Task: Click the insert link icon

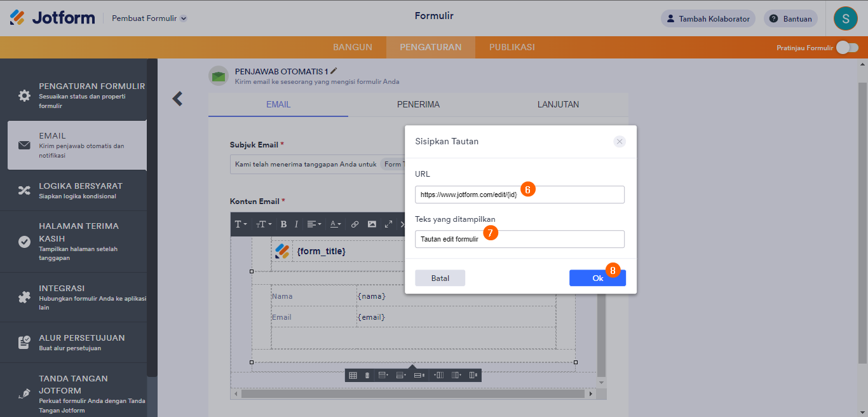Action: [355, 224]
